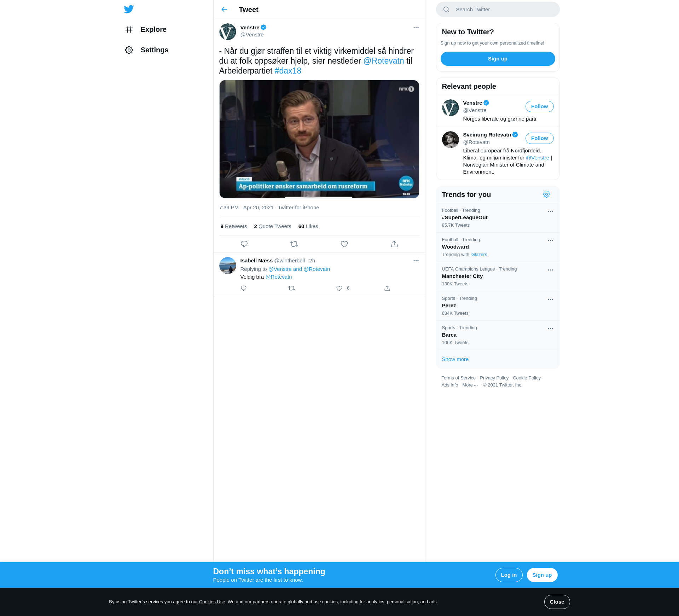Screen dimensions: 679x616
Task: Share Isabell Næss's reply
Action: click(x=387, y=288)
